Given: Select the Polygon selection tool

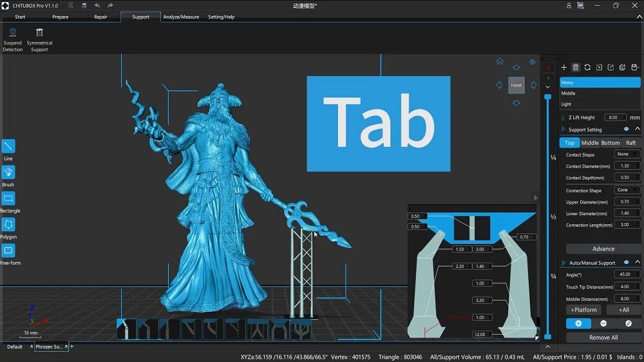Looking at the screenshot, I should pyautogui.click(x=8, y=224).
